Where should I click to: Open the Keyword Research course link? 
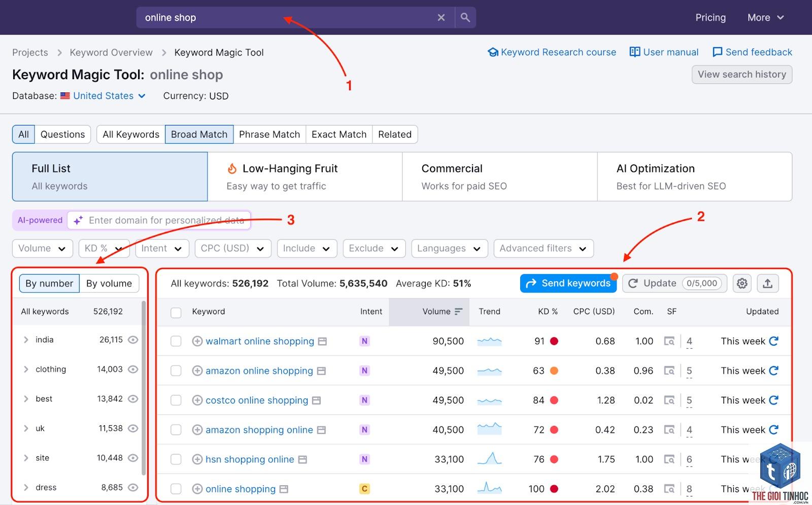tap(552, 52)
